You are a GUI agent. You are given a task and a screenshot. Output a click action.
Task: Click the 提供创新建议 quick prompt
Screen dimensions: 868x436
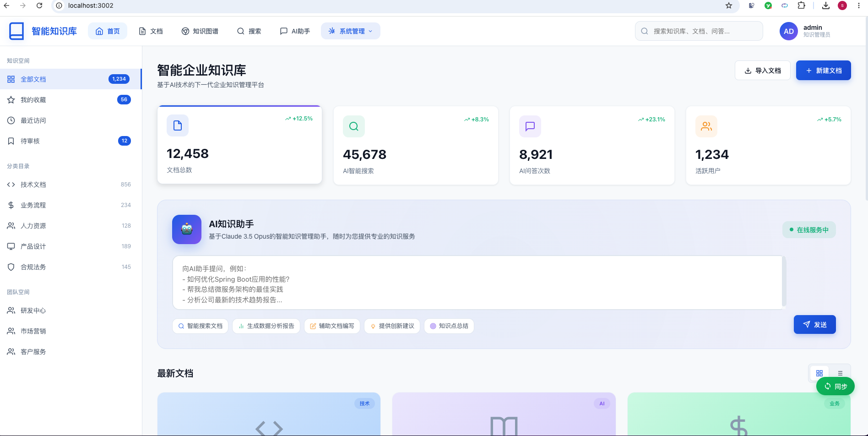pyautogui.click(x=392, y=326)
